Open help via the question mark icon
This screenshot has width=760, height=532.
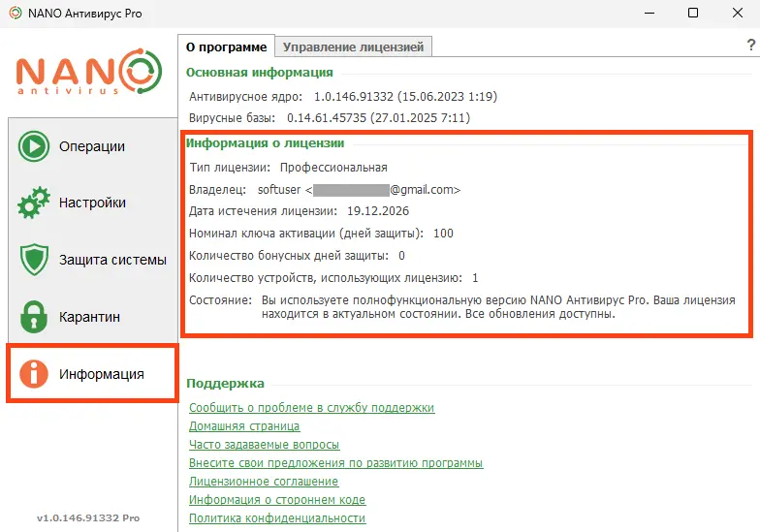click(x=750, y=45)
